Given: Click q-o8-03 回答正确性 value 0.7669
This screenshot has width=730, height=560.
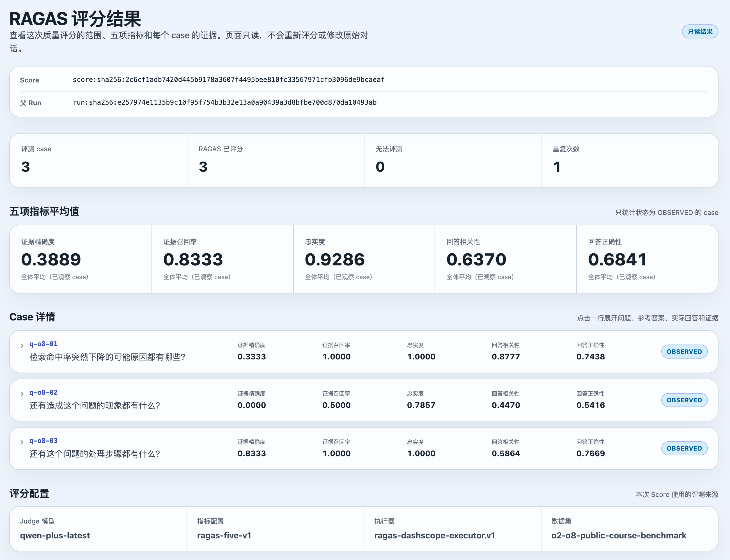Looking at the screenshot, I should click(591, 453).
